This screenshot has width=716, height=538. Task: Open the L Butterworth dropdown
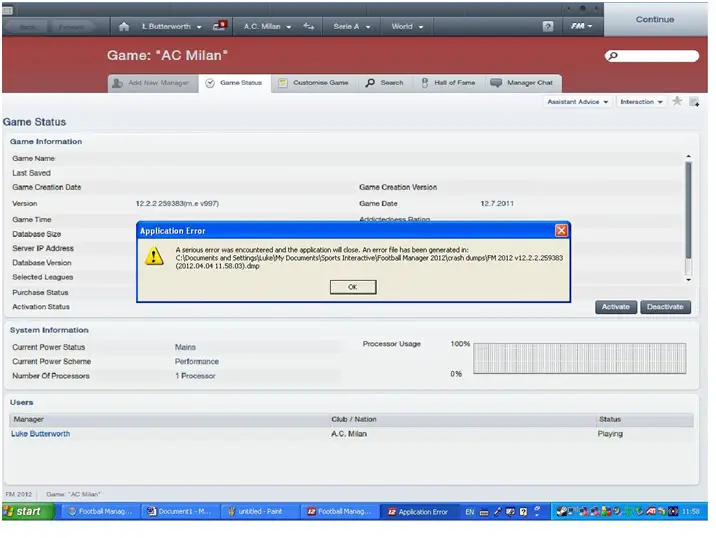171,26
